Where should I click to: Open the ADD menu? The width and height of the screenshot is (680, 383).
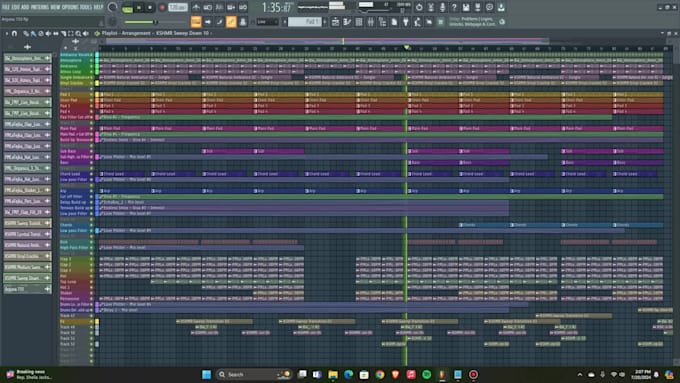[x=26, y=7]
